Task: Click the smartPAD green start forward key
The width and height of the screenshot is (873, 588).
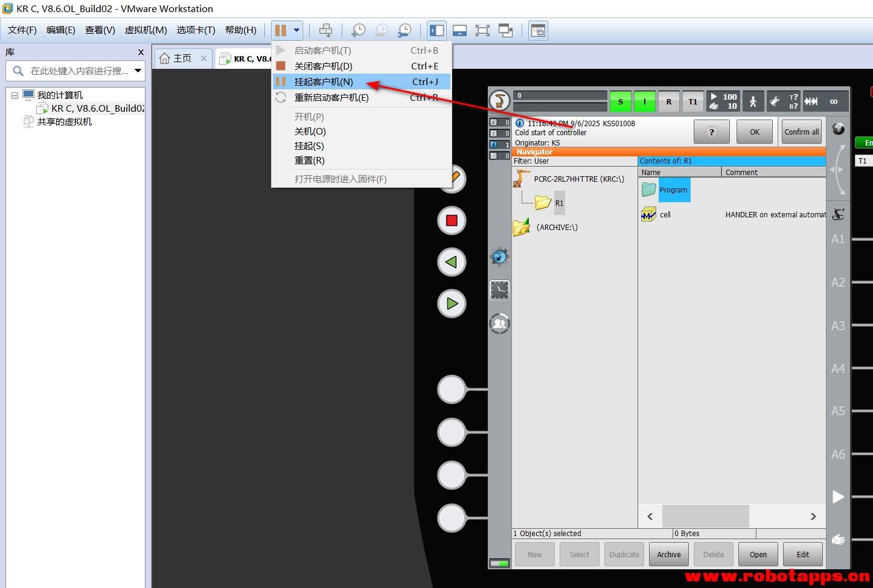Action: click(452, 304)
